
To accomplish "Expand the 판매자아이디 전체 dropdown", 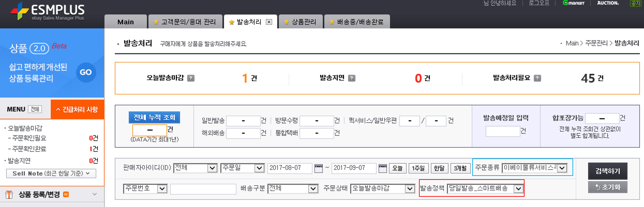I will (x=195, y=168).
